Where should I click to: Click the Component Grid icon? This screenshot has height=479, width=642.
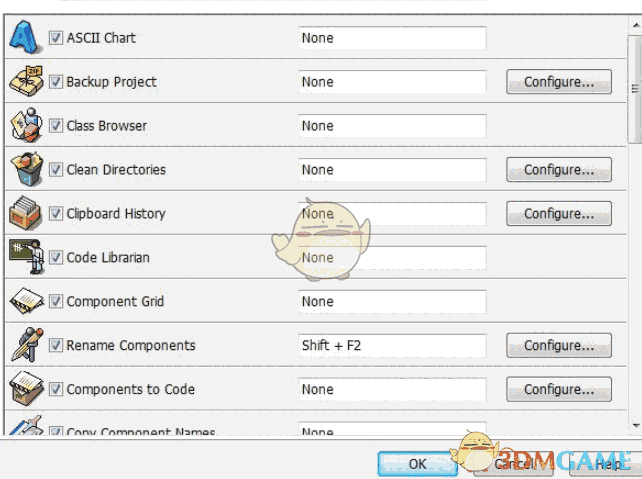click(24, 302)
